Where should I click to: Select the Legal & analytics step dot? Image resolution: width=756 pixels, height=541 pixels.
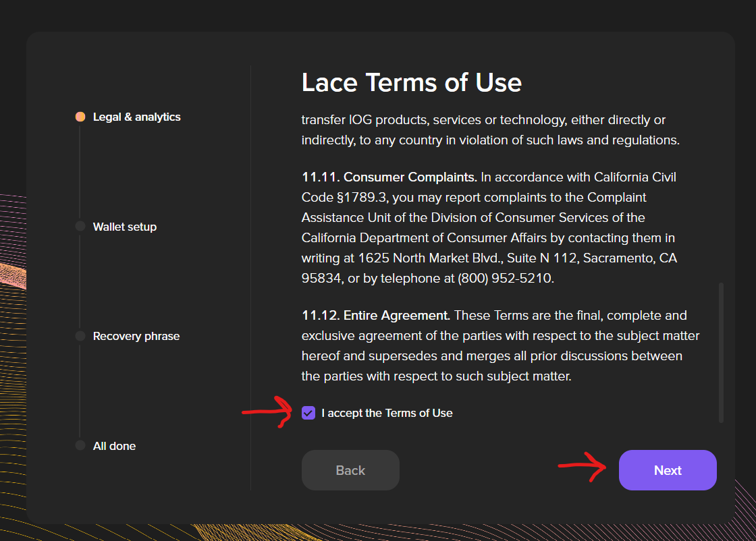coord(80,116)
